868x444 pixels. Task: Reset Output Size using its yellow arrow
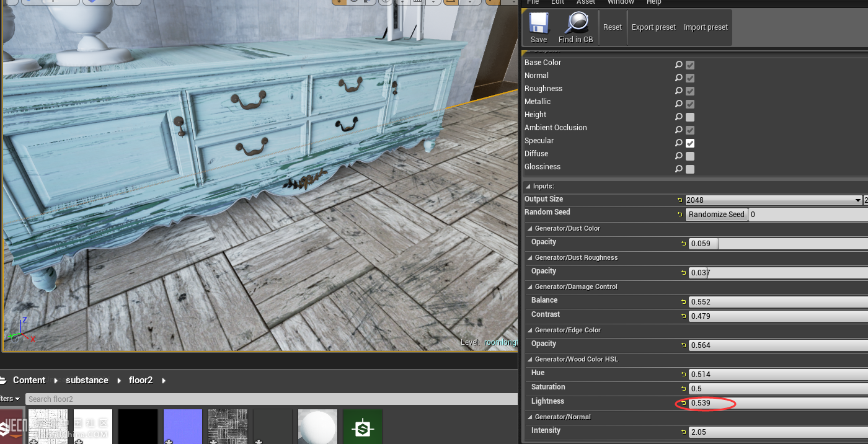click(680, 200)
